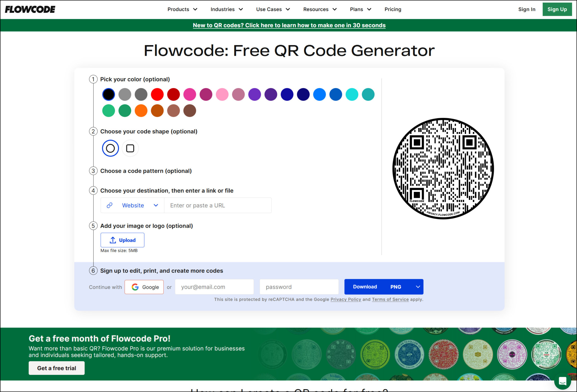Click the your@email.com input field
577x392 pixels.
[x=214, y=287]
